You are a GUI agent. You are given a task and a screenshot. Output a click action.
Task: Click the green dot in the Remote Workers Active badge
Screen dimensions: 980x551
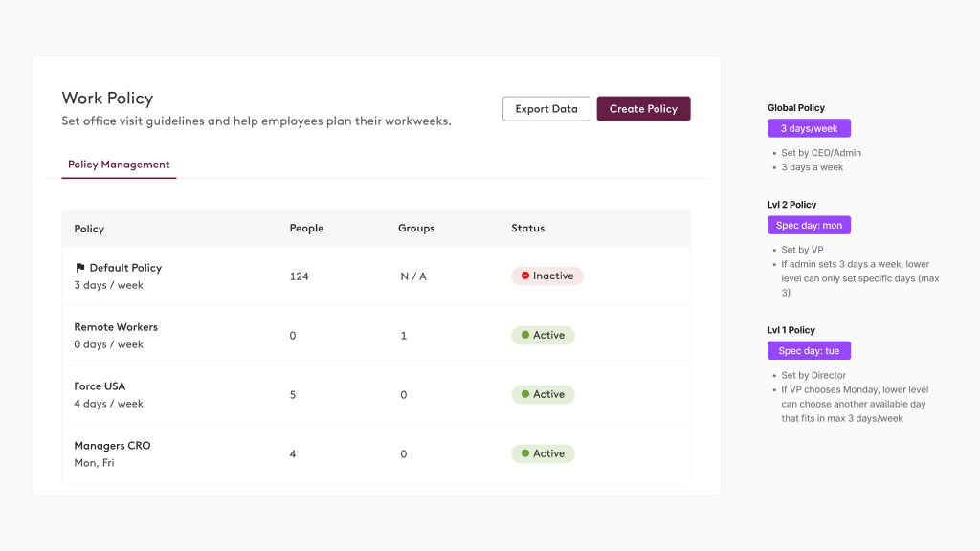[x=524, y=336]
